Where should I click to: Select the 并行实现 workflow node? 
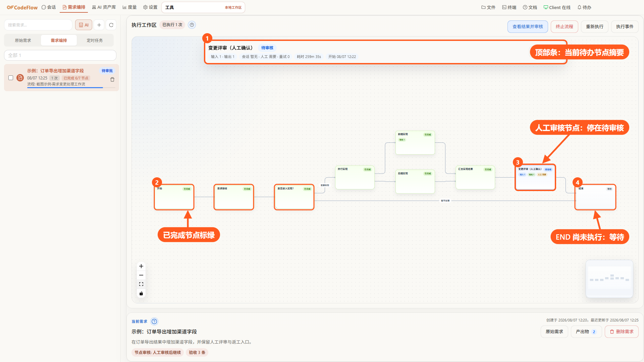(355, 178)
